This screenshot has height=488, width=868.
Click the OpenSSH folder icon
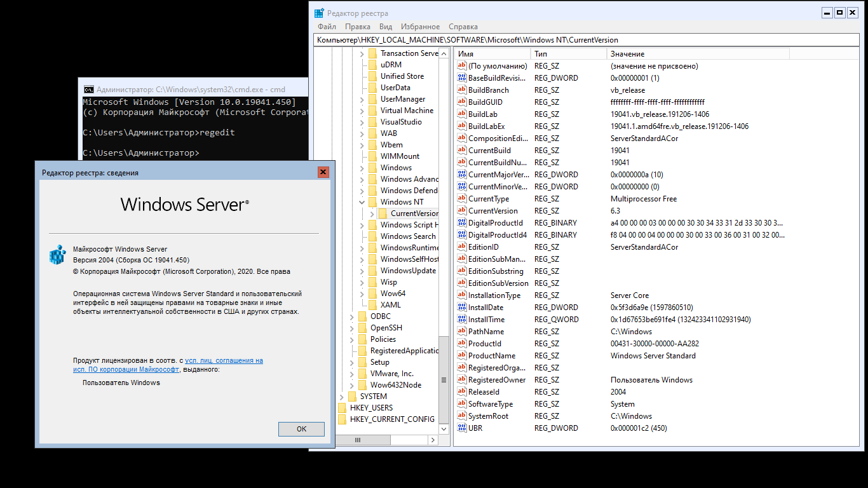point(363,328)
